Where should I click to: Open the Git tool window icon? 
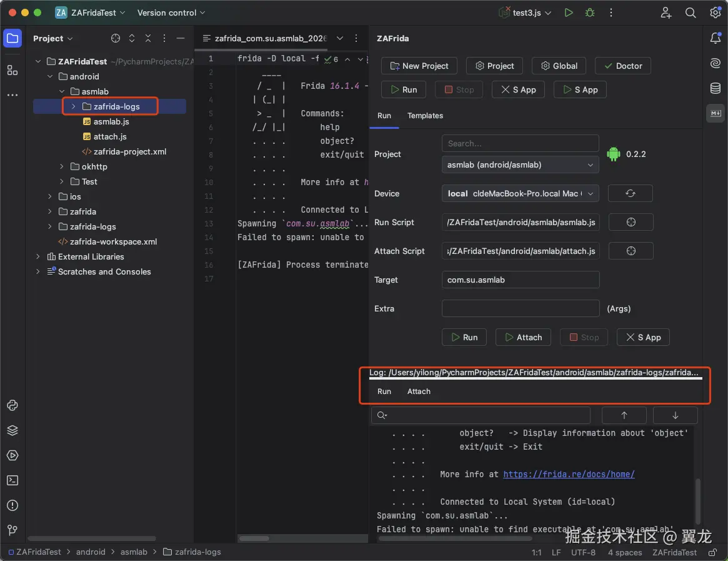pos(12,530)
